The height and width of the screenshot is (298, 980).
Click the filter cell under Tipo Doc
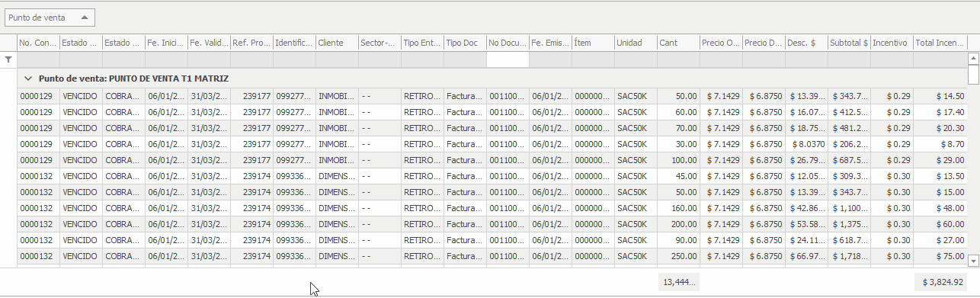[465, 59]
